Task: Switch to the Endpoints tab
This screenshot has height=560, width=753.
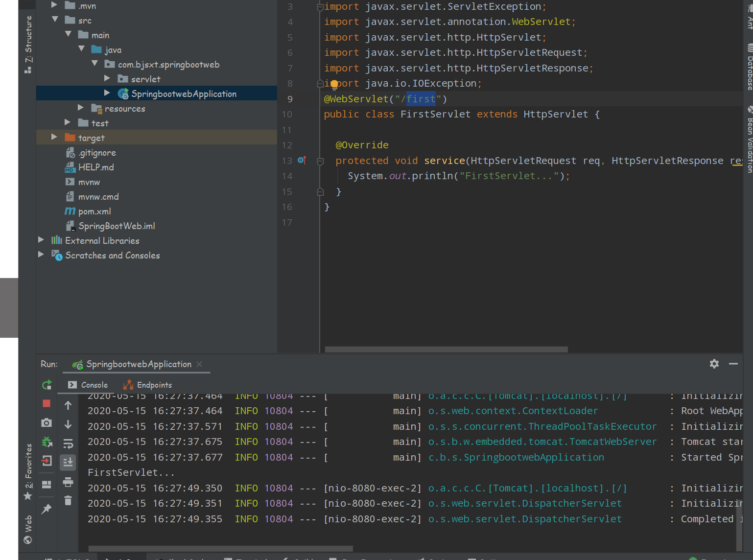Action: tap(147, 385)
